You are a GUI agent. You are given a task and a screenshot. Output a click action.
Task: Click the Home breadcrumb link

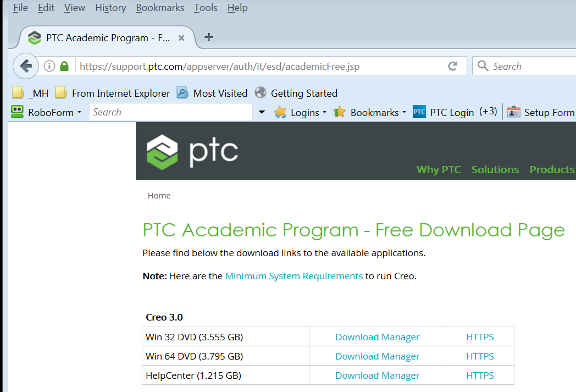coord(159,196)
